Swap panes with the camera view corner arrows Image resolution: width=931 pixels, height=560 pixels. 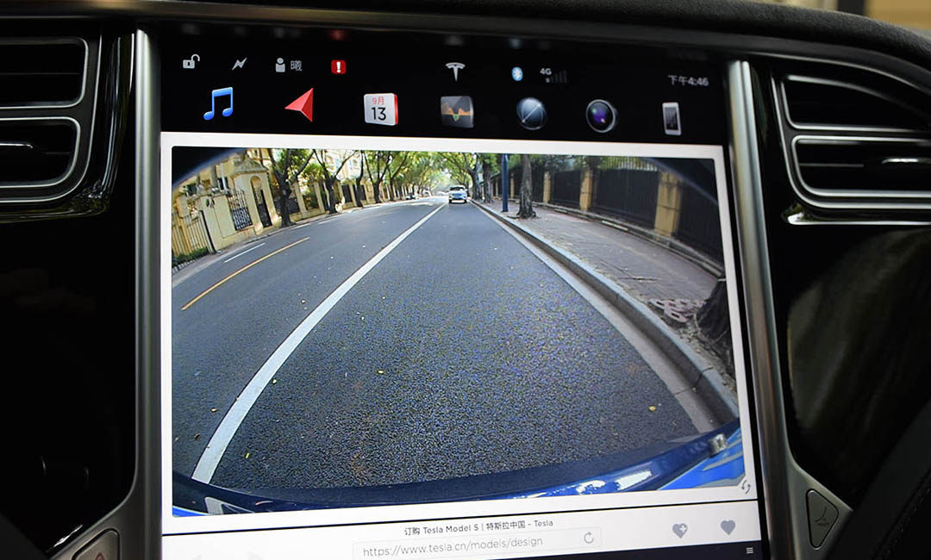[x=745, y=488]
